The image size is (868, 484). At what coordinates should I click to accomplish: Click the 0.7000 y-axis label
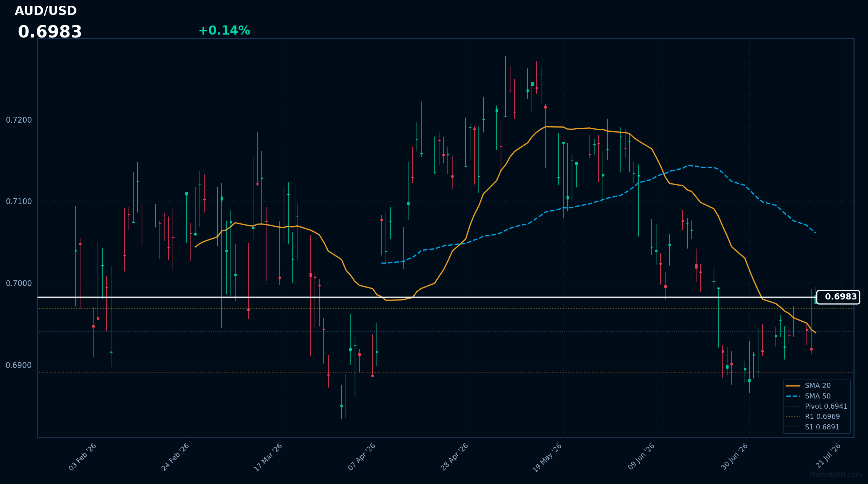tap(19, 283)
